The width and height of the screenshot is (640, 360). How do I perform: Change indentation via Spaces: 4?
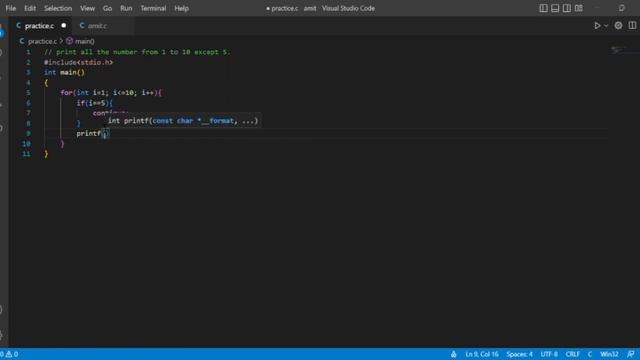pyautogui.click(x=519, y=354)
